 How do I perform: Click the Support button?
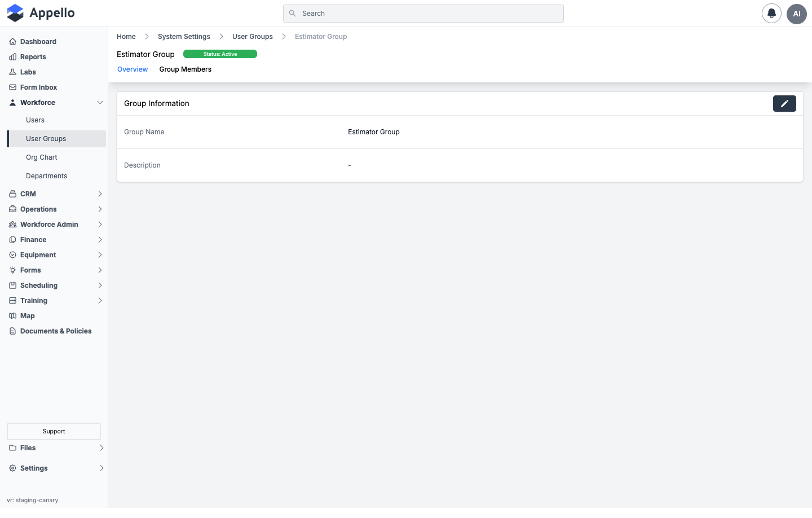(54, 431)
